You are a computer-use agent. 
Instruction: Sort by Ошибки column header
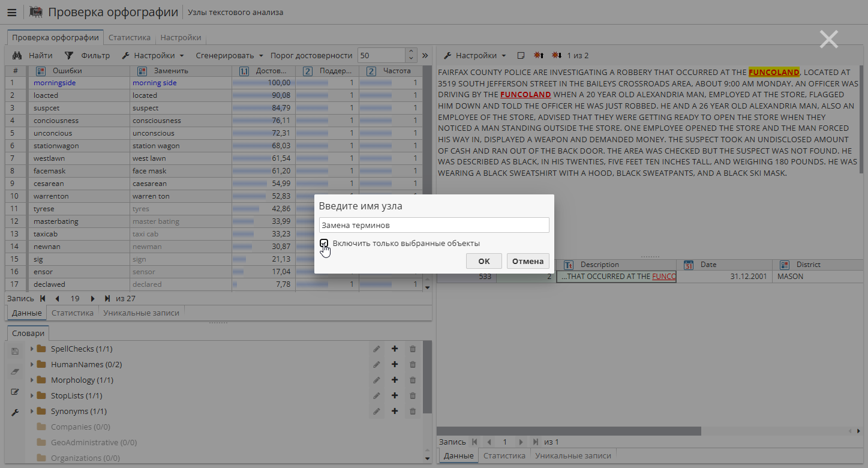tap(79, 71)
